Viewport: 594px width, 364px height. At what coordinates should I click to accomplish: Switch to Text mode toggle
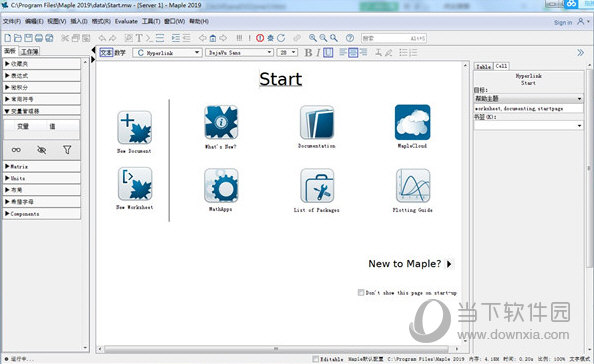click(106, 53)
